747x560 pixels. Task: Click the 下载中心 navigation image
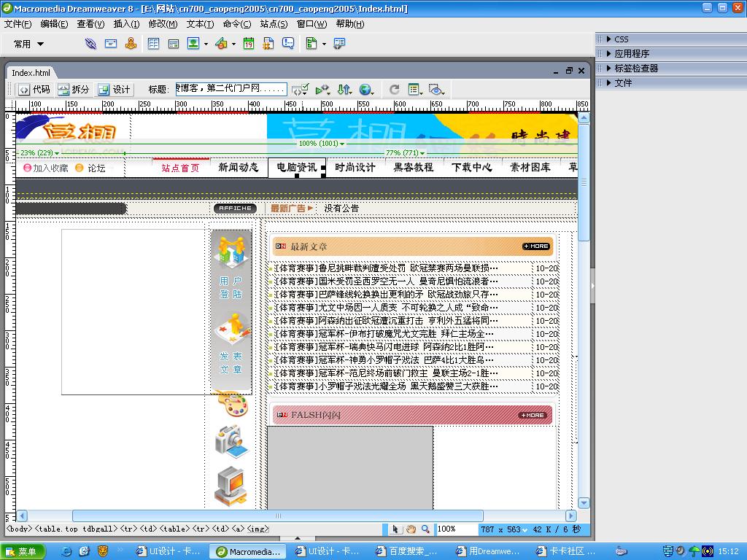472,167
